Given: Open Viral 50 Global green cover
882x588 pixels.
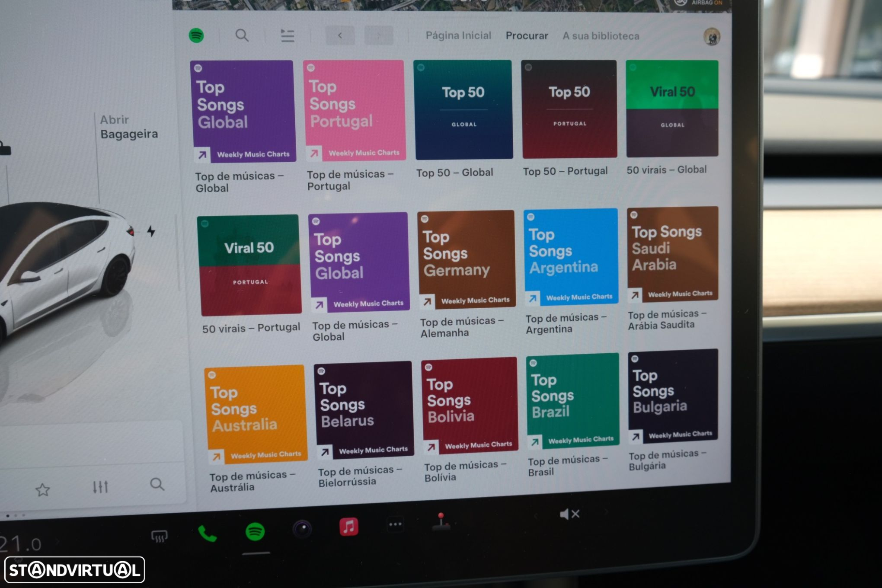Looking at the screenshot, I should pyautogui.click(x=672, y=109).
